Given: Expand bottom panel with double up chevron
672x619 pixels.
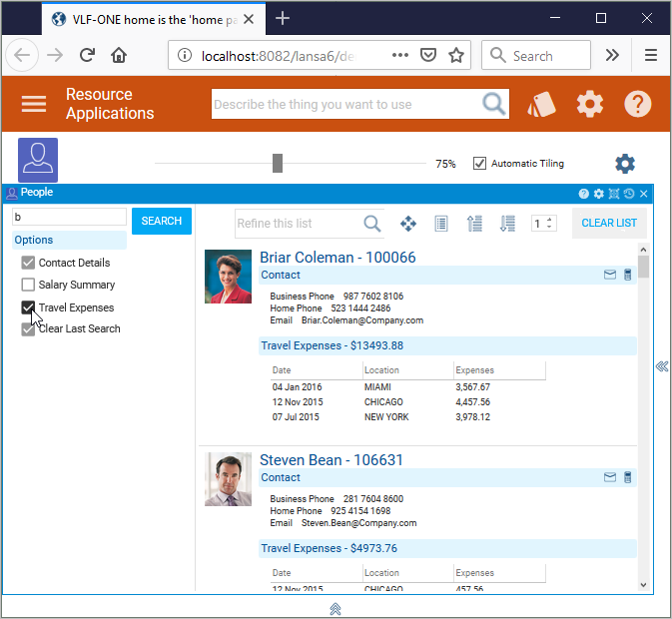Looking at the screenshot, I should pos(336,608).
